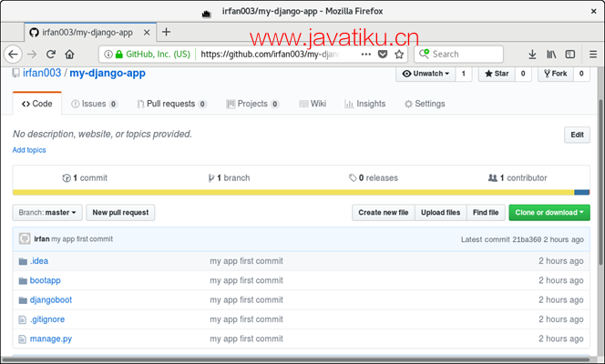Click the horizontal scrollbar at the bottom

click(297, 359)
